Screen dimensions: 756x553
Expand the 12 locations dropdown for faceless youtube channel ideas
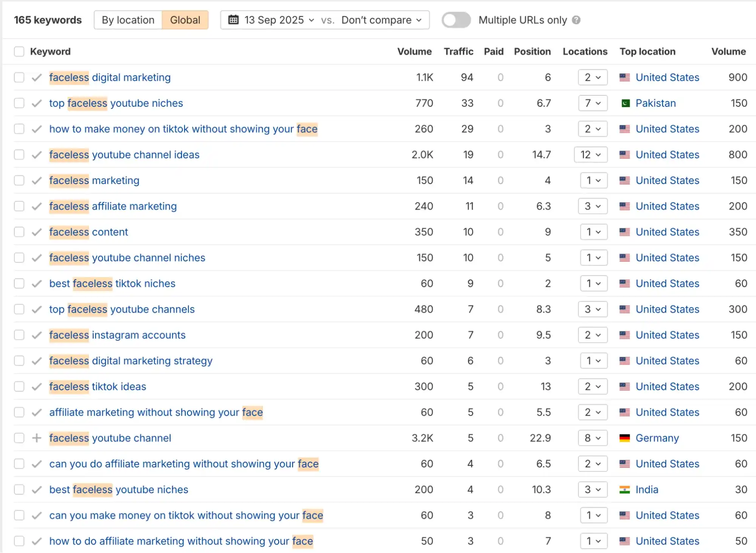pos(591,154)
